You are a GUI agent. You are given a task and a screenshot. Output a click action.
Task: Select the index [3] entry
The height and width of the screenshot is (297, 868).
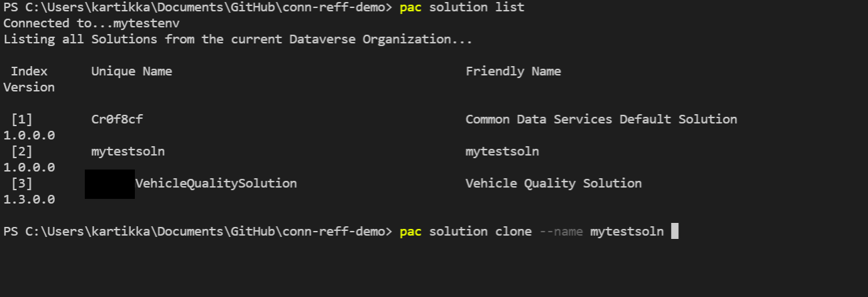(x=22, y=184)
